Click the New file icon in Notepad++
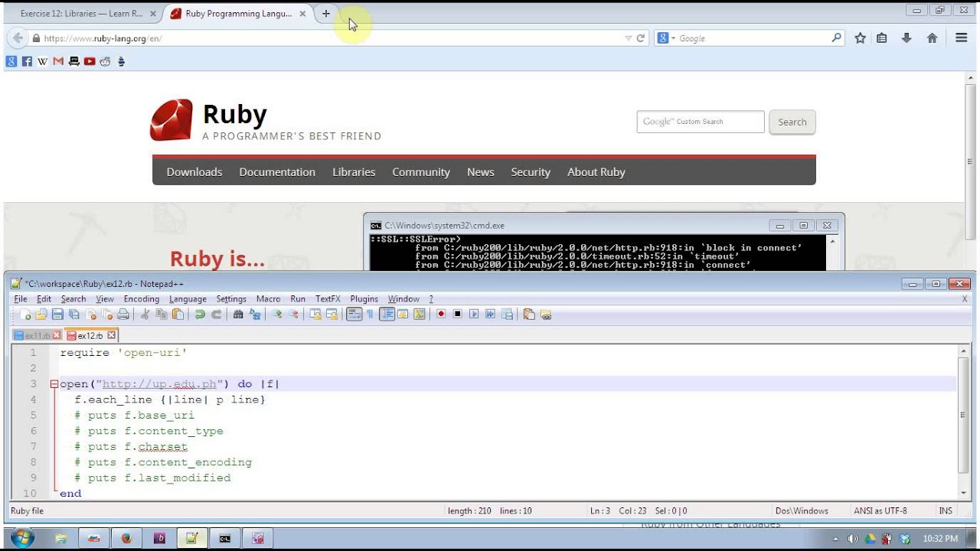 coord(25,314)
